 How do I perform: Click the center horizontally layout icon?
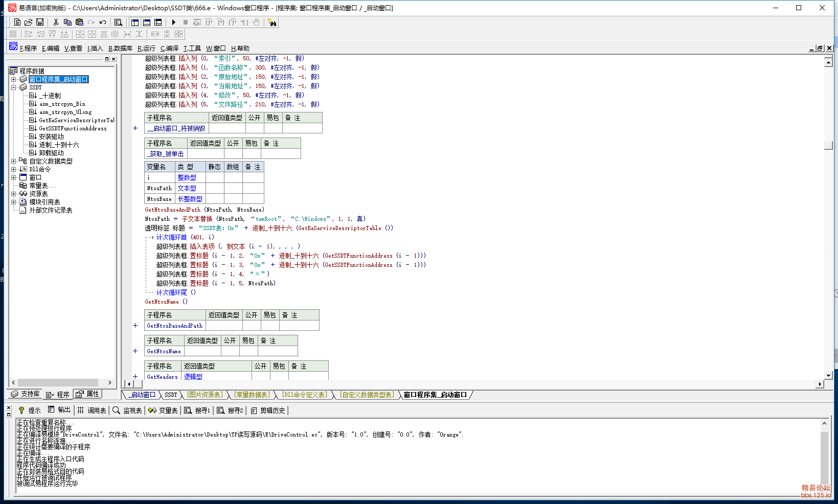(x=80, y=34)
